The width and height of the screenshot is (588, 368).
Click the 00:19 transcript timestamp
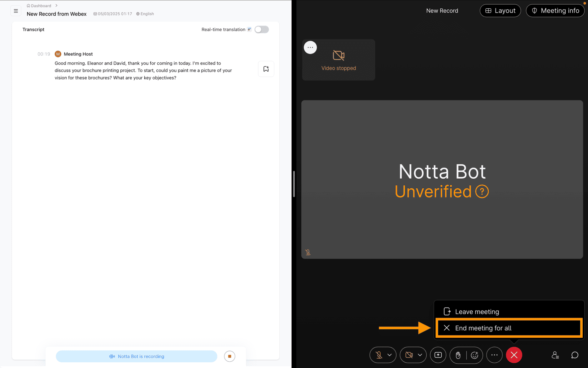click(44, 54)
